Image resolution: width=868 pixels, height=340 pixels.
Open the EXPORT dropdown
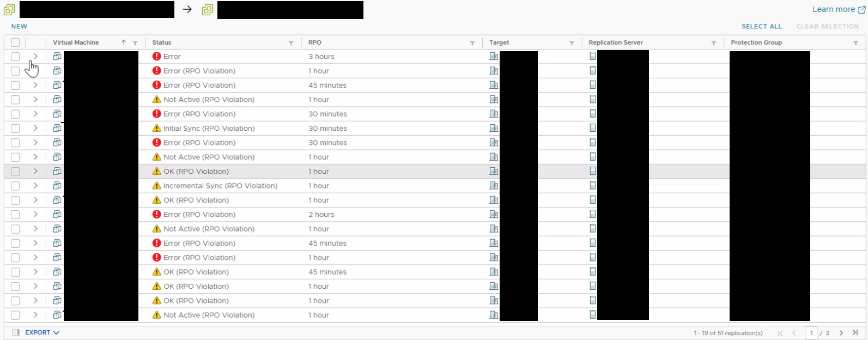click(x=42, y=332)
